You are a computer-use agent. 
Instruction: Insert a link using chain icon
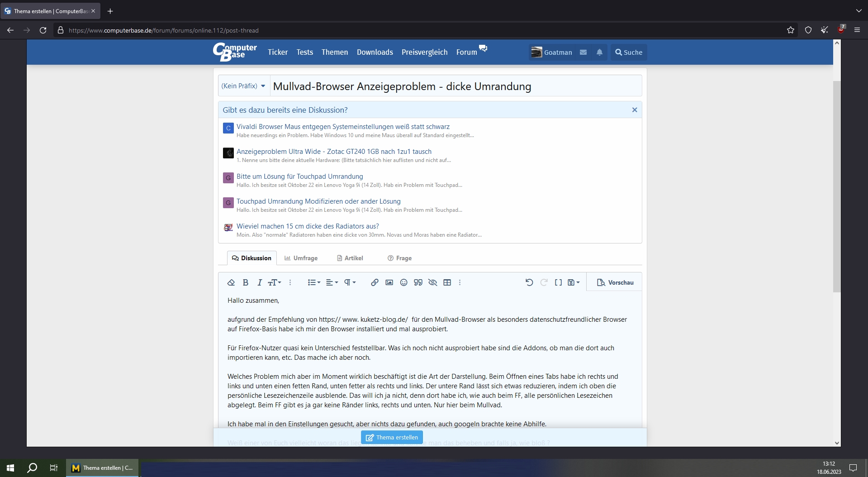coord(375,282)
